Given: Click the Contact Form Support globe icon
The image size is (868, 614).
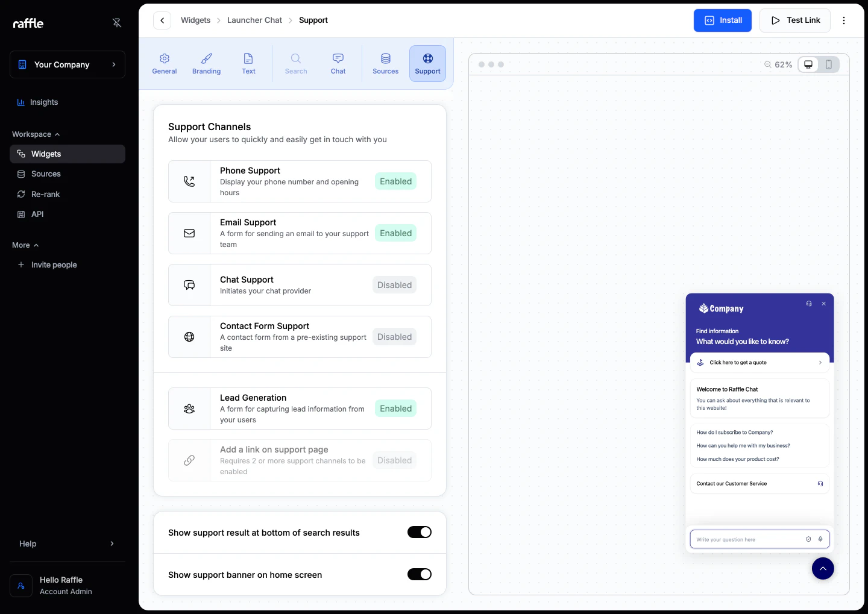Looking at the screenshot, I should 189,337.
